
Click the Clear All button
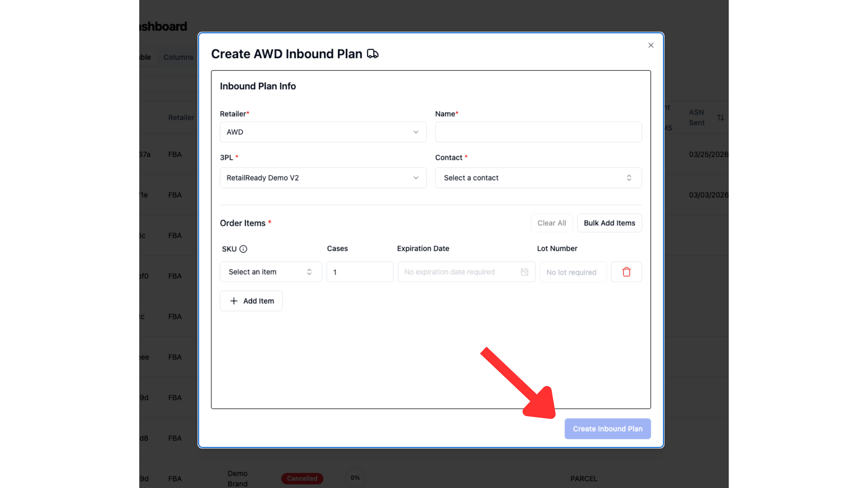click(x=552, y=223)
